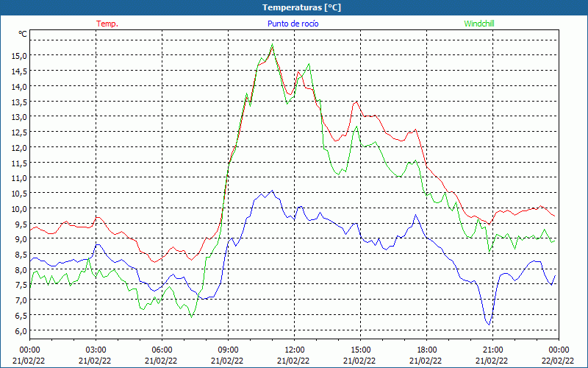Click the 6,0 y-axis value
Image resolution: width=588 pixels, height=368 pixels.
pos(21,330)
